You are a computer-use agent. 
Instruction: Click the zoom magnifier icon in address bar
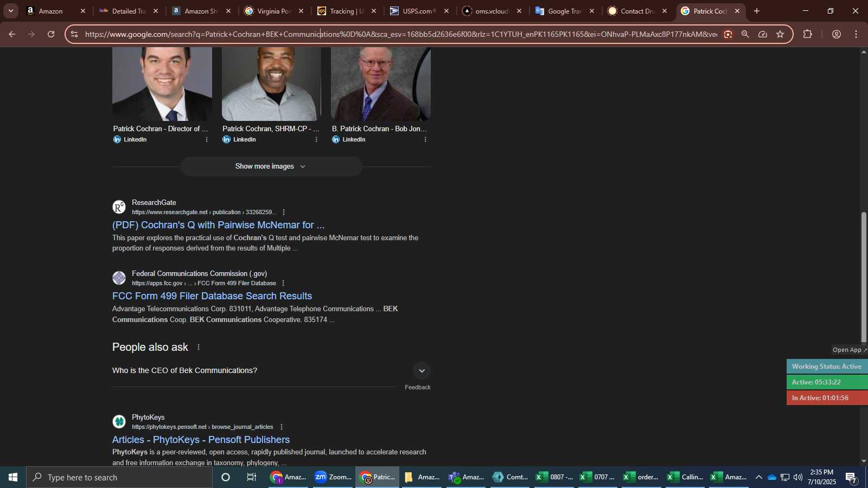tap(745, 34)
